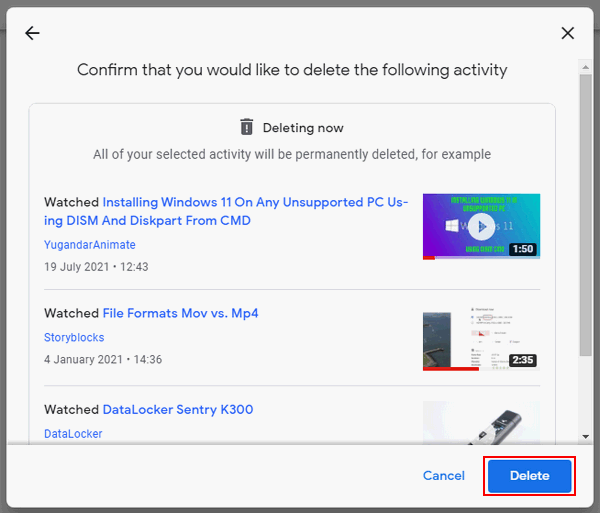
Task: Click the trash bin icon
Action: tap(247, 127)
